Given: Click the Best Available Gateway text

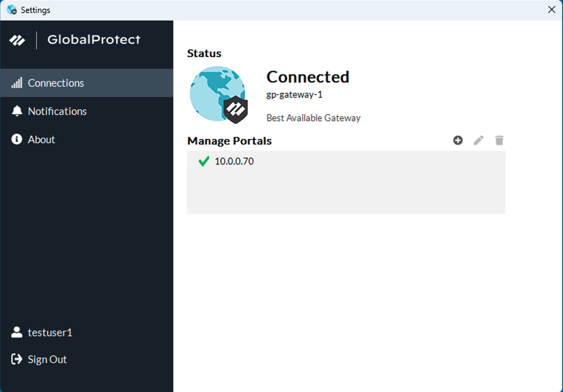Looking at the screenshot, I should (x=313, y=118).
